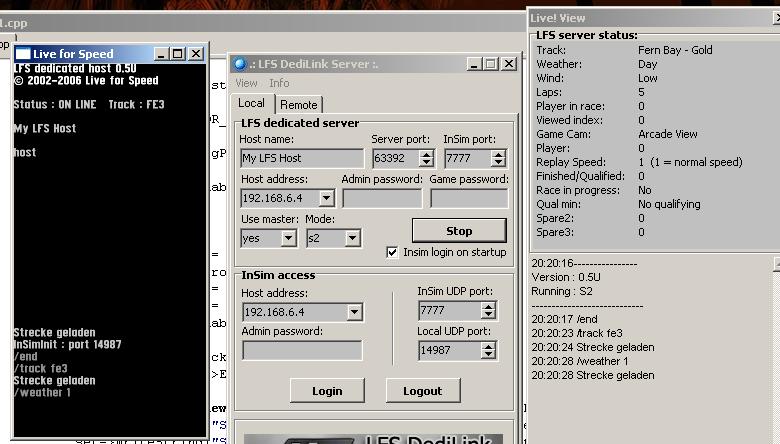Open the Info menu in DediLink

279,83
